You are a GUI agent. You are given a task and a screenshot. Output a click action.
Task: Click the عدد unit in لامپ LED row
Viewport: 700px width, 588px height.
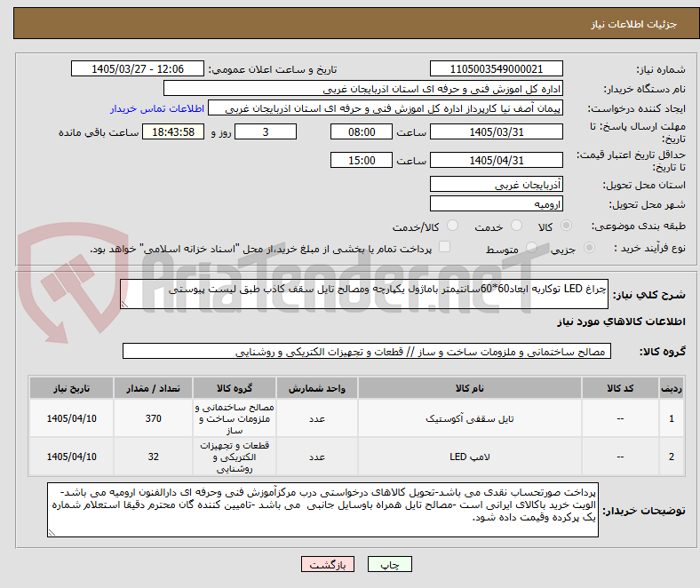coord(317,457)
